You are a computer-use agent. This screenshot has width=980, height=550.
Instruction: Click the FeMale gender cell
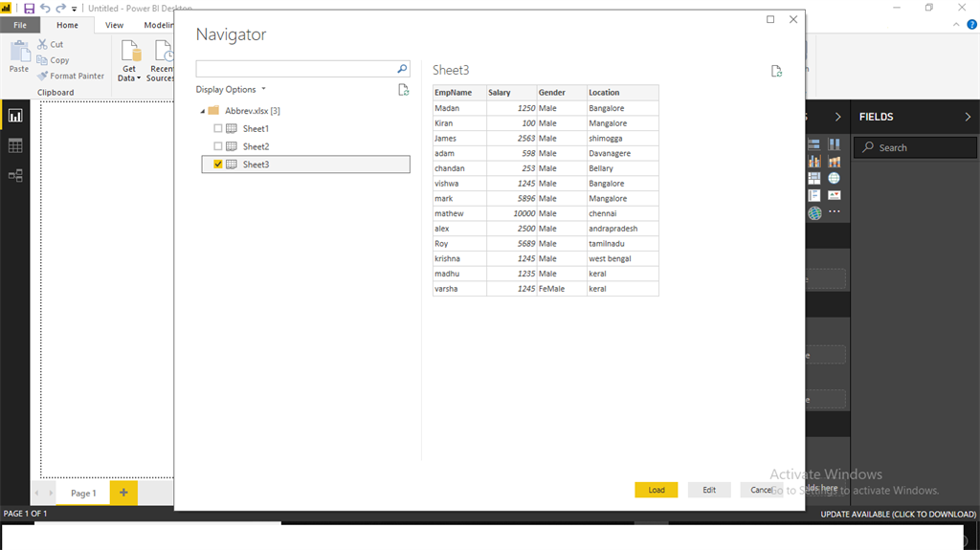(561, 289)
